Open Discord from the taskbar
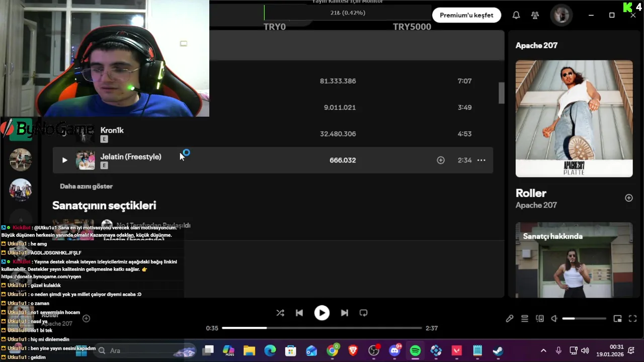Screen dimensions: 644x362 [395, 350]
